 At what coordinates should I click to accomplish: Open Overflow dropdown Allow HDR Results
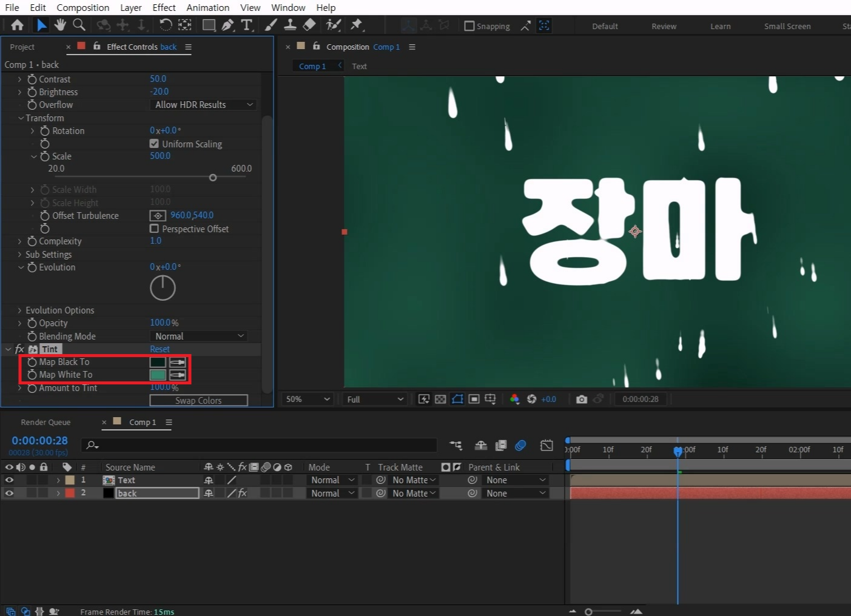(x=203, y=105)
